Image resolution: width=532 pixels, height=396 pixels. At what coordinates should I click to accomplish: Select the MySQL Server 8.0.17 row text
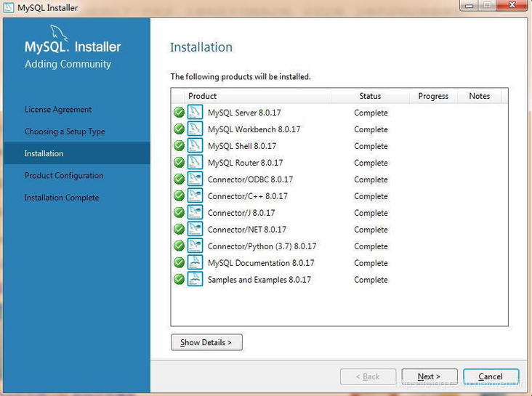tap(244, 113)
